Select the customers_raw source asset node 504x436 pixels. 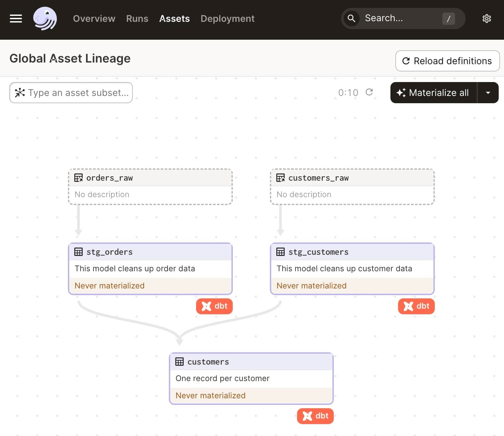pyautogui.click(x=352, y=187)
